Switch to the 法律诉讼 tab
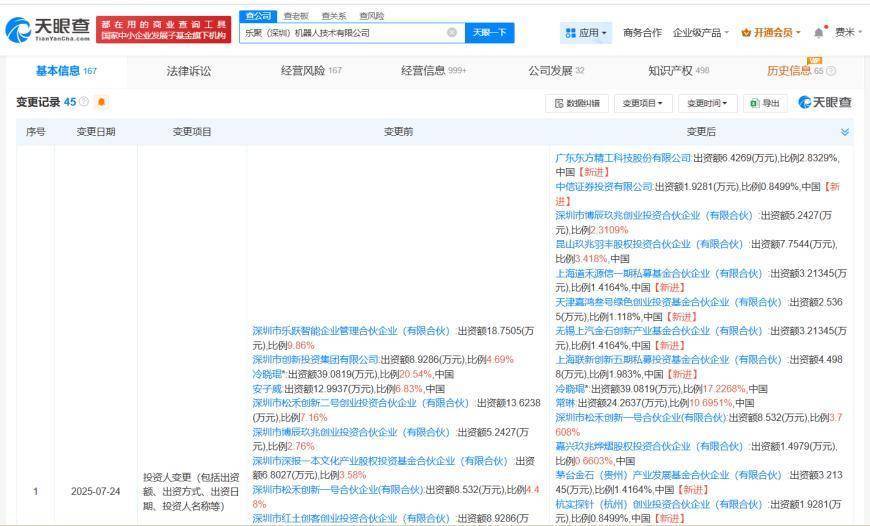870x526 pixels. click(x=188, y=71)
